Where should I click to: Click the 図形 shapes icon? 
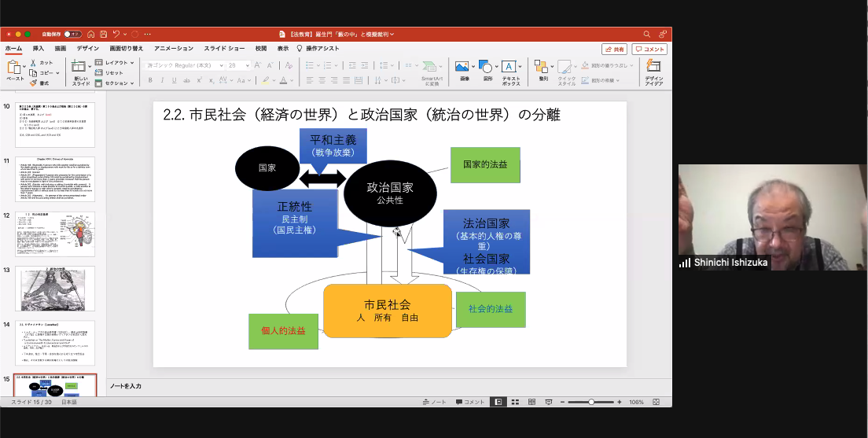coord(485,67)
